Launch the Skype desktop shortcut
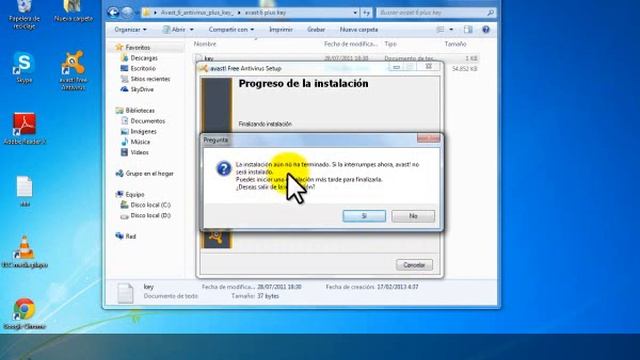This screenshot has height=360, width=640. (24, 68)
